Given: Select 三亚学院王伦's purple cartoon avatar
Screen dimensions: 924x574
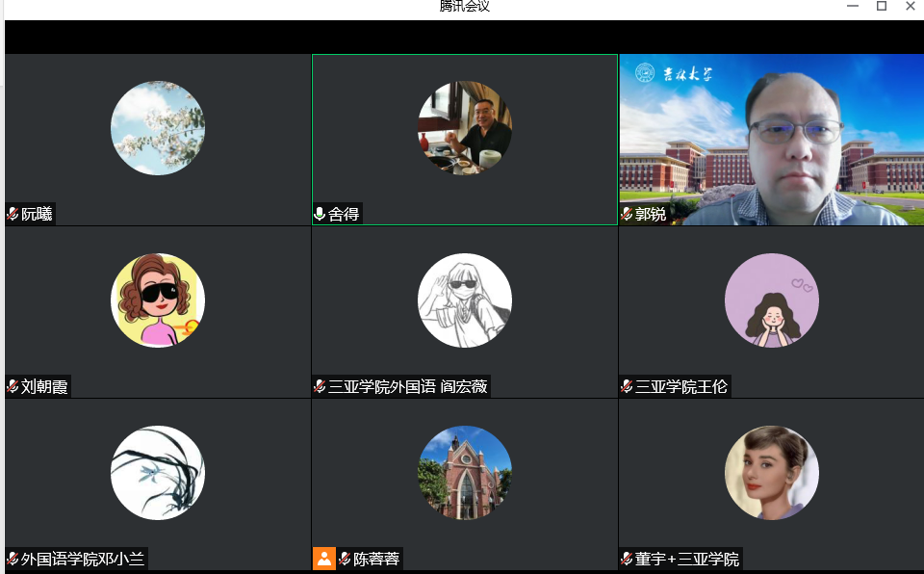Looking at the screenshot, I should 771,300.
